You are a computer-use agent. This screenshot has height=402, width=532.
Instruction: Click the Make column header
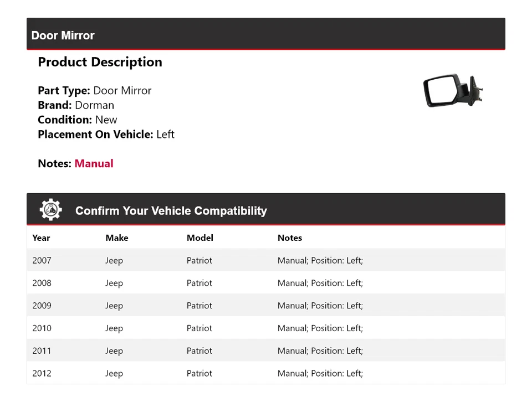[116, 238]
